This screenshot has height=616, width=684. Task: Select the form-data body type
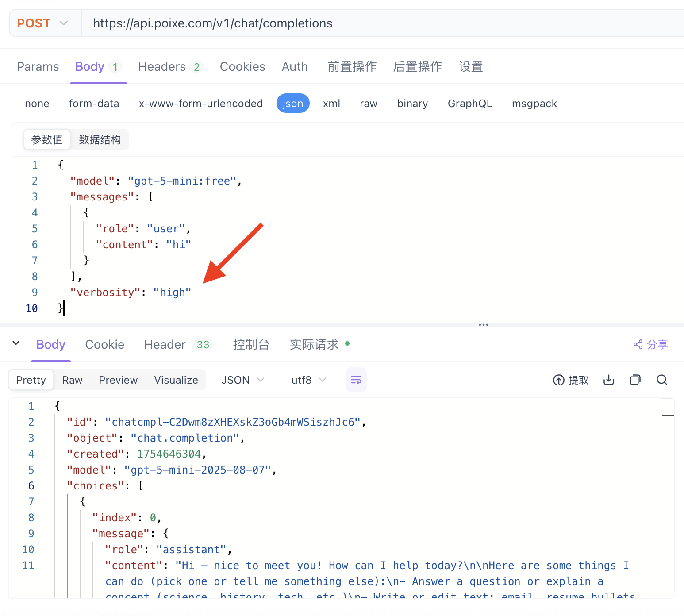coord(94,104)
